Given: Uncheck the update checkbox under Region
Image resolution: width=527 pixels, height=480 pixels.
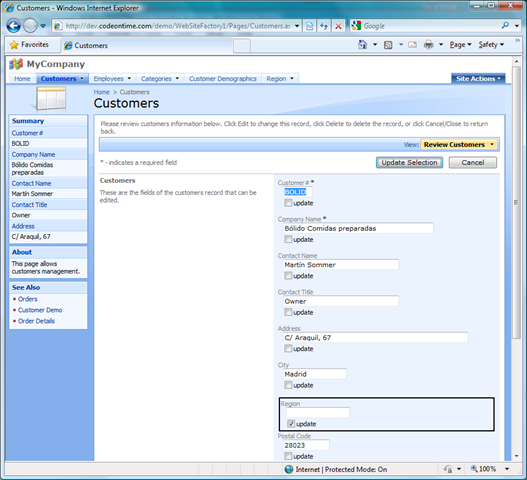Looking at the screenshot, I should [x=291, y=424].
